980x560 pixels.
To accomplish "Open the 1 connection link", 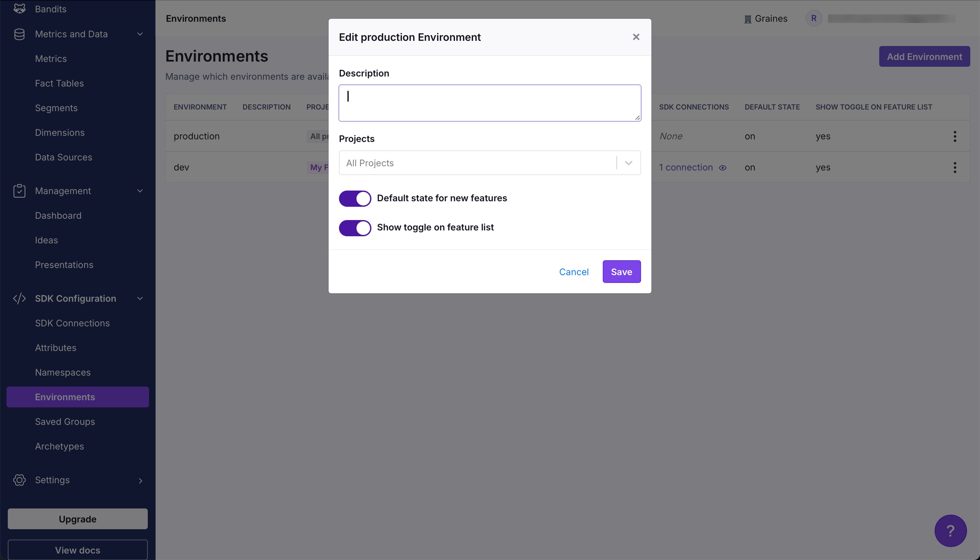I will 685,167.
